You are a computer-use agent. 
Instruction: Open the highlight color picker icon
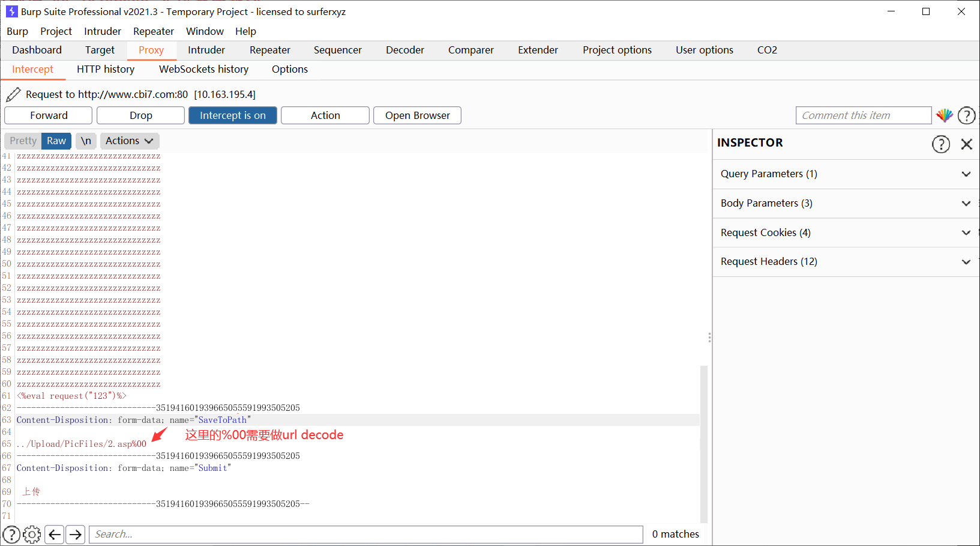[945, 115]
